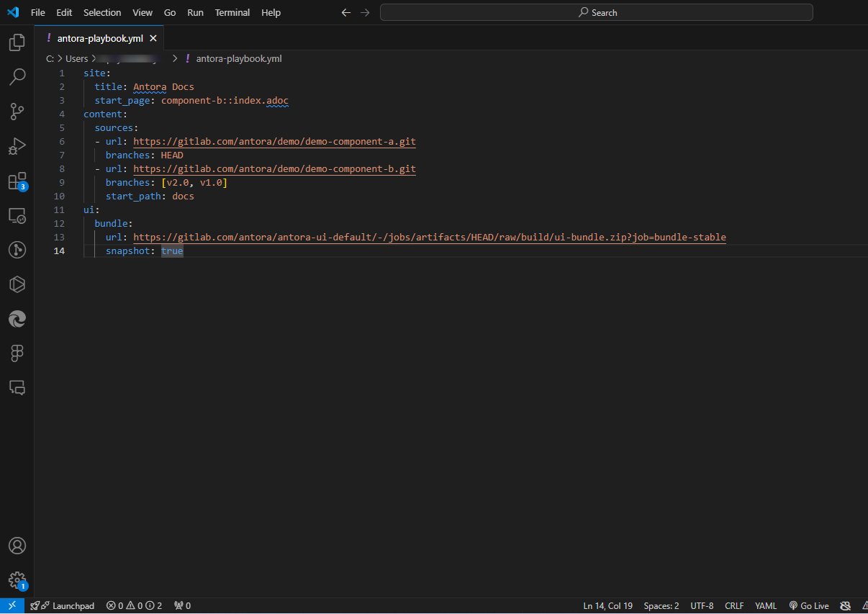Viewport: 868px width, 614px height.
Task: Open the chat bubbles view
Action: tap(17, 388)
